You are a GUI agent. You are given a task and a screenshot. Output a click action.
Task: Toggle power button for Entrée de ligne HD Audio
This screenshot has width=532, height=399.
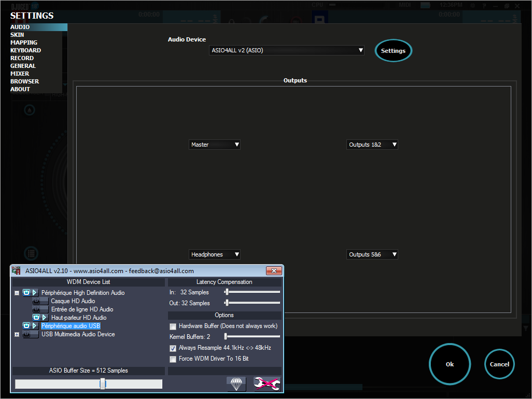pos(36,309)
